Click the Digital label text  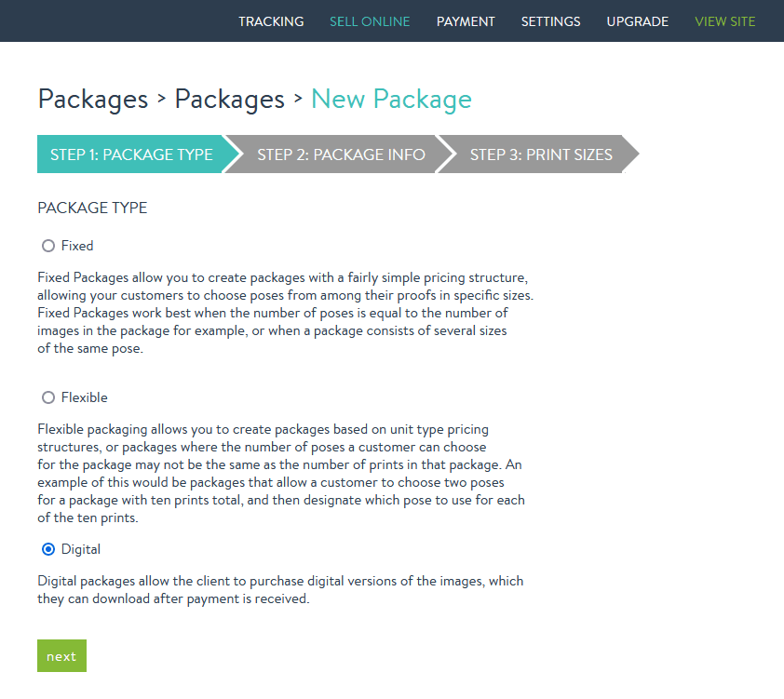pyautogui.click(x=79, y=549)
